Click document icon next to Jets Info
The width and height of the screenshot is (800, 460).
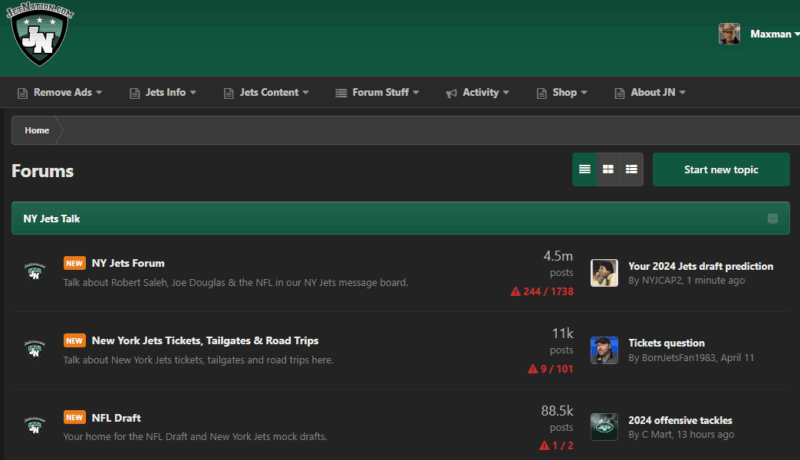click(135, 93)
